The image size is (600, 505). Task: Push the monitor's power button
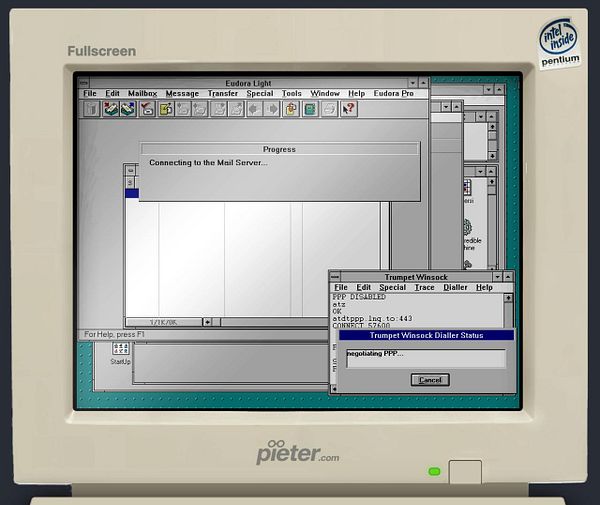click(465, 472)
